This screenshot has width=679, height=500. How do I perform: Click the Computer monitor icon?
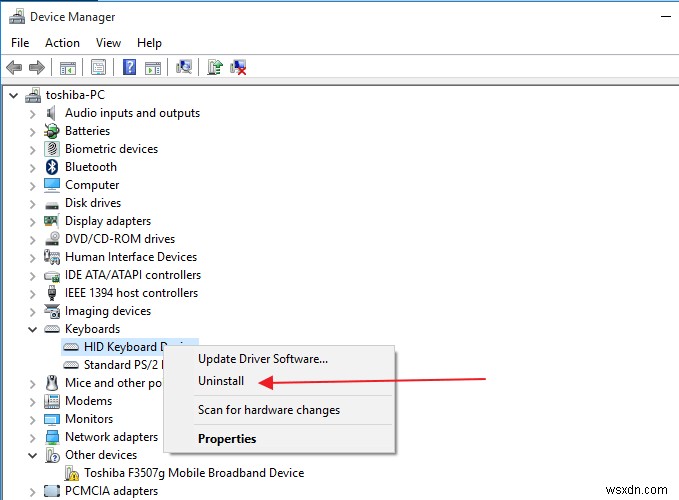pyautogui.click(x=52, y=185)
